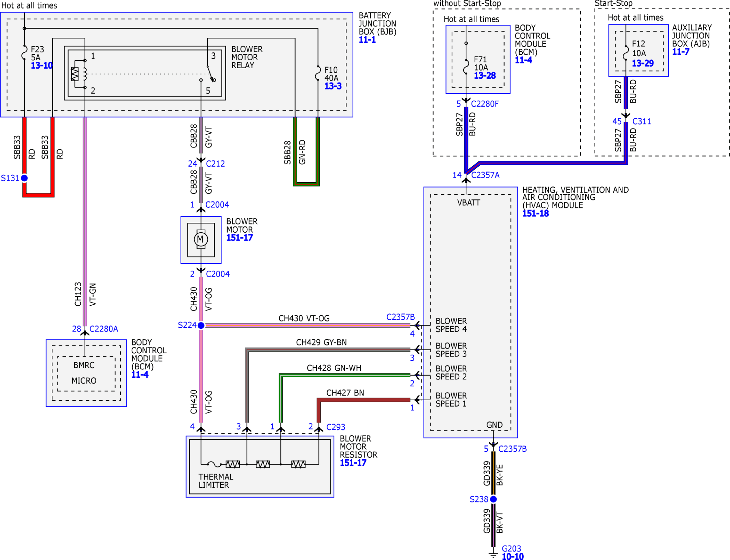Click splice S131 blue dot
Image resolution: width=730 pixels, height=560 pixels.
pos(24,178)
